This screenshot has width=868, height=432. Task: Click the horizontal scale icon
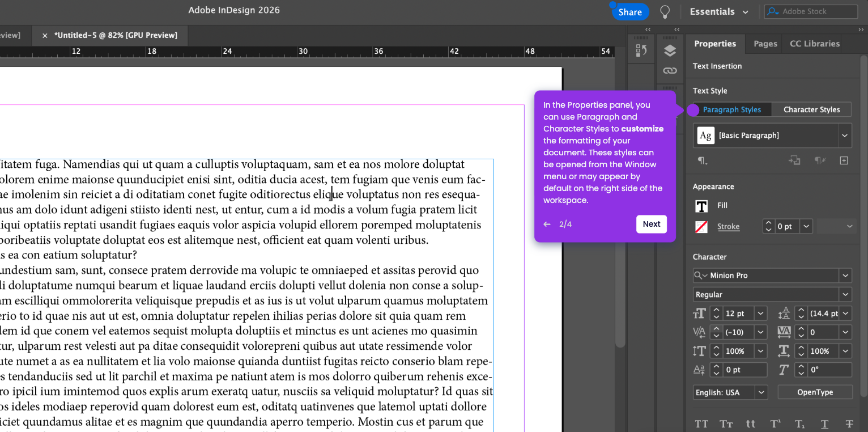[x=784, y=351]
